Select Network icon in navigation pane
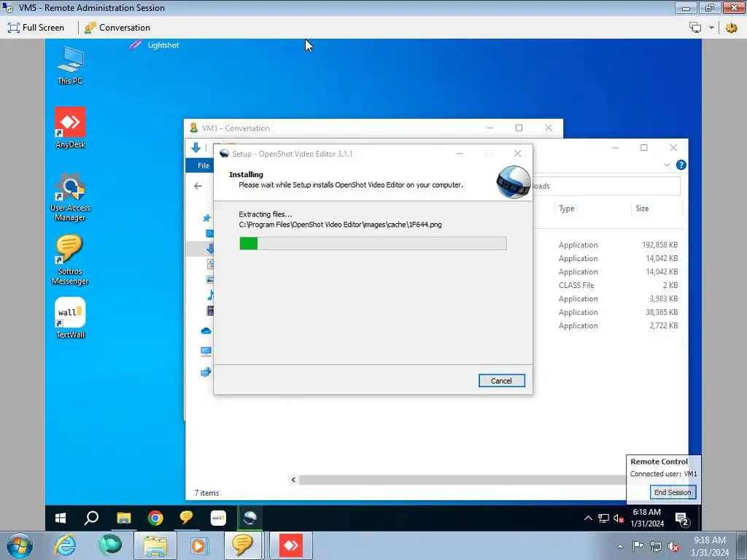 tap(206, 372)
